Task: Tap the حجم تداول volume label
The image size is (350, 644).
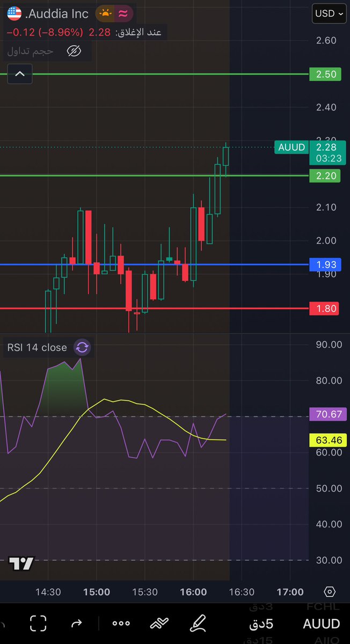Action: (30, 51)
